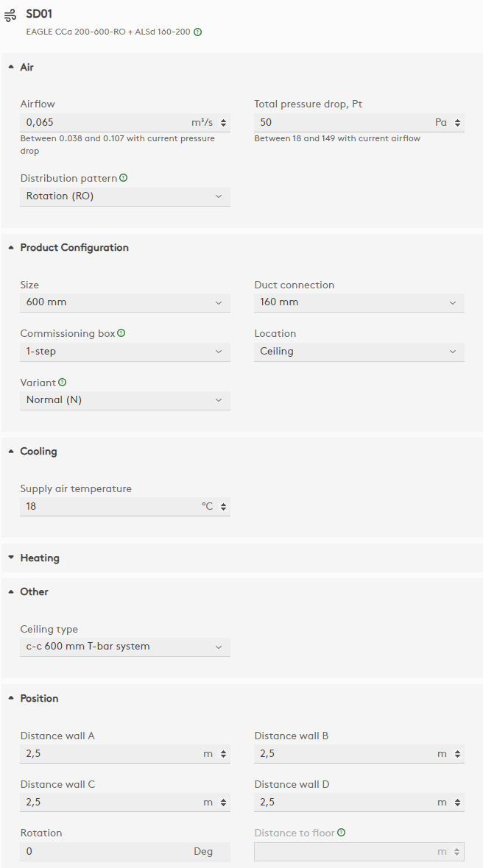Click the Variant info icon
Image resolution: width=483 pixels, height=868 pixels.
63,383
